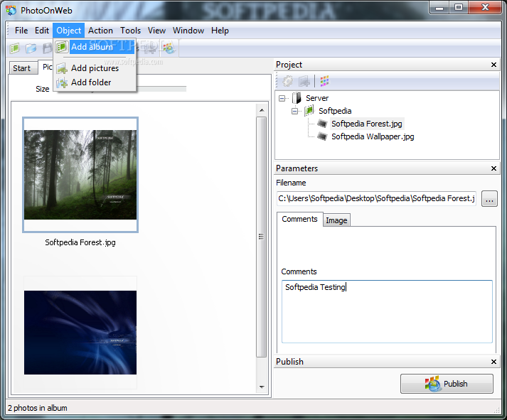Image resolution: width=507 pixels, height=420 pixels.
Task: Collapse the Softpedia album node
Action: tap(294, 111)
